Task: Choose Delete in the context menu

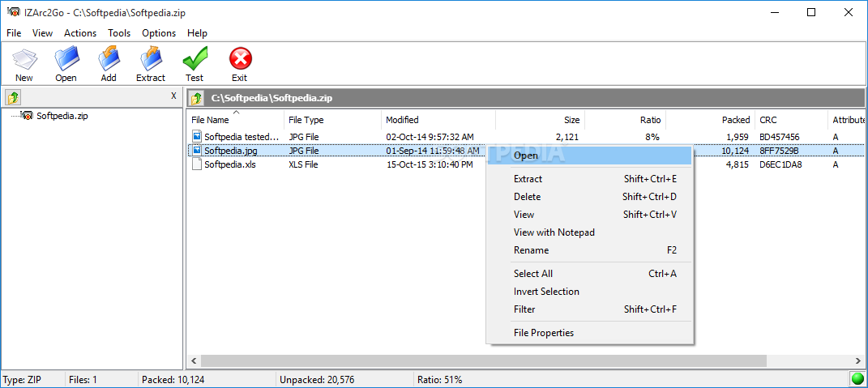Action: tap(589, 197)
